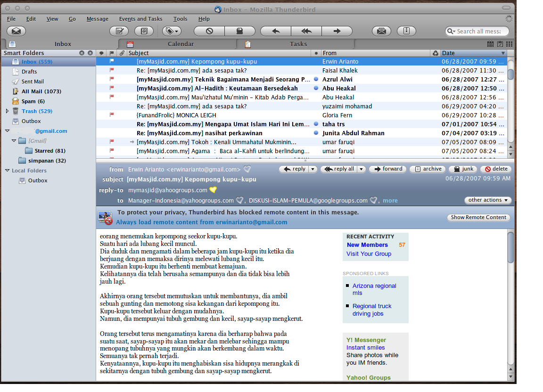Go to previous folder view arrow in Smart Folders
The width and height of the screenshot is (543, 392).
click(82, 53)
